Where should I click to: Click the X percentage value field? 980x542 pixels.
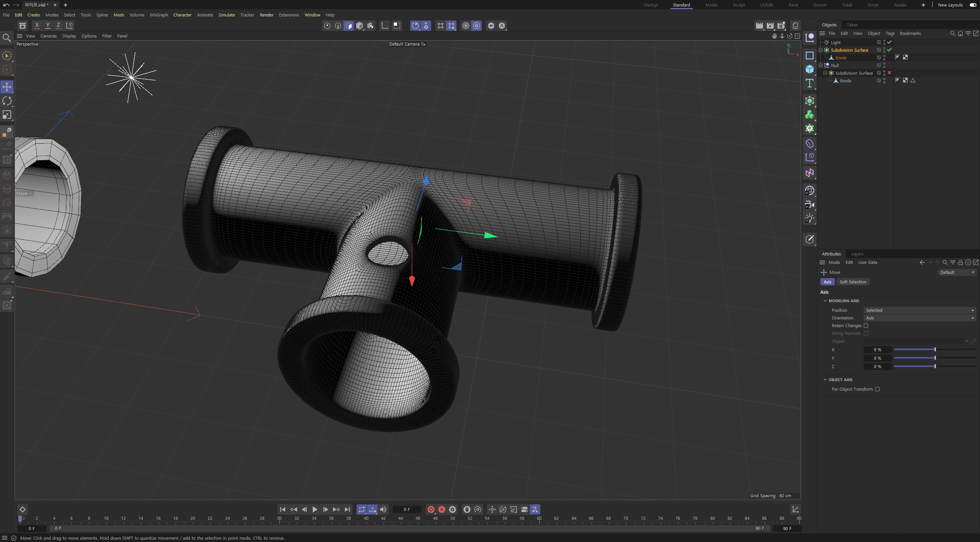pos(877,350)
